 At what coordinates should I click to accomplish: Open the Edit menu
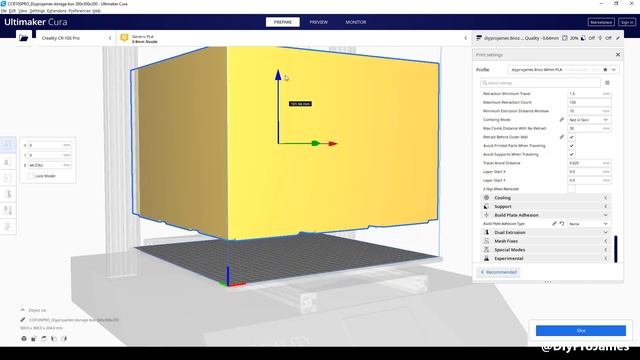[13, 11]
